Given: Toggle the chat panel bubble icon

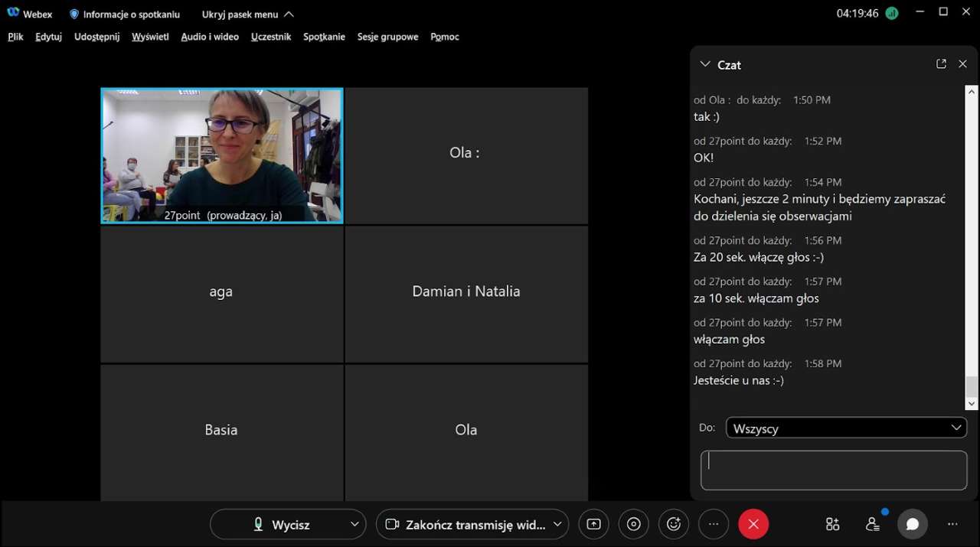Looking at the screenshot, I should pyautogui.click(x=912, y=524).
